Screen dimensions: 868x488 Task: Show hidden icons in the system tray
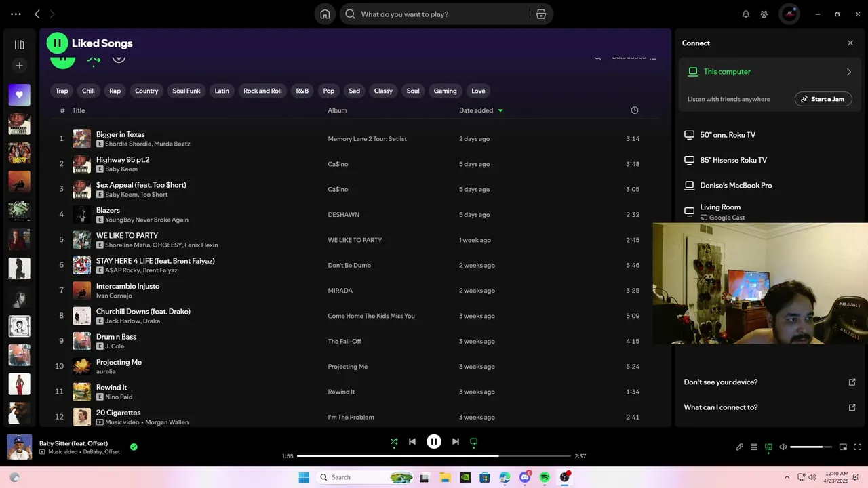pos(787,477)
